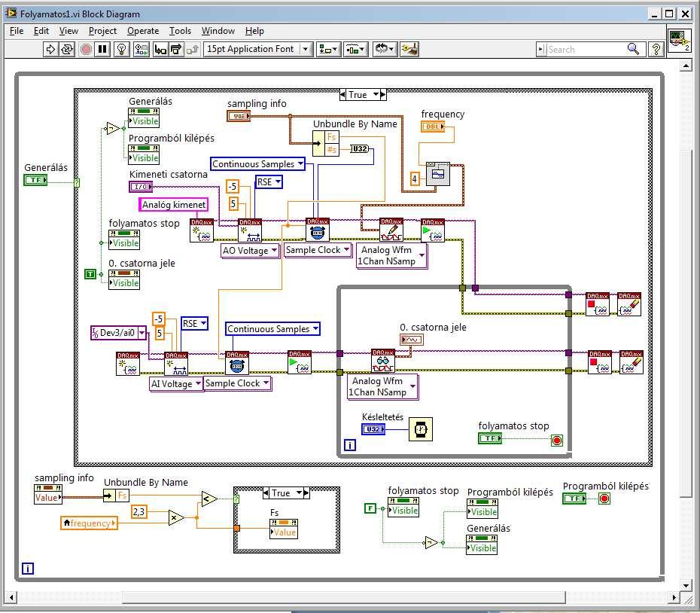Click the search magnifier icon
The height and width of the screenshot is (613, 700).
pos(633,49)
